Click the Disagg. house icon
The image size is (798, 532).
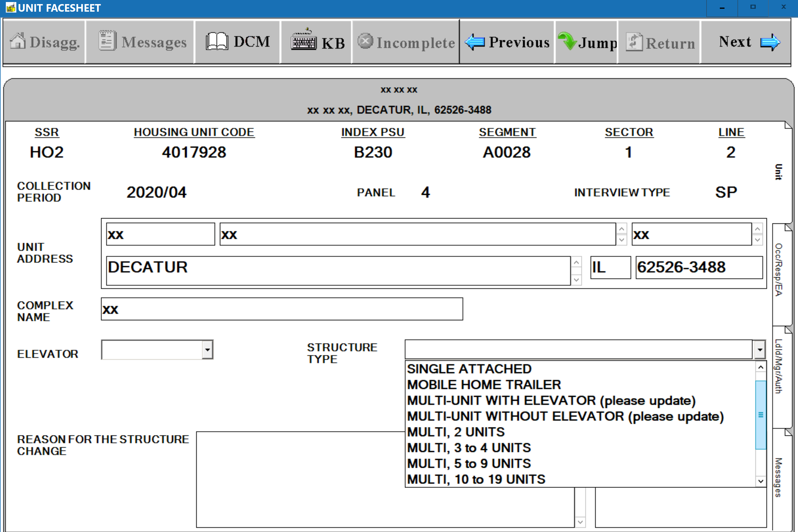pos(17,41)
